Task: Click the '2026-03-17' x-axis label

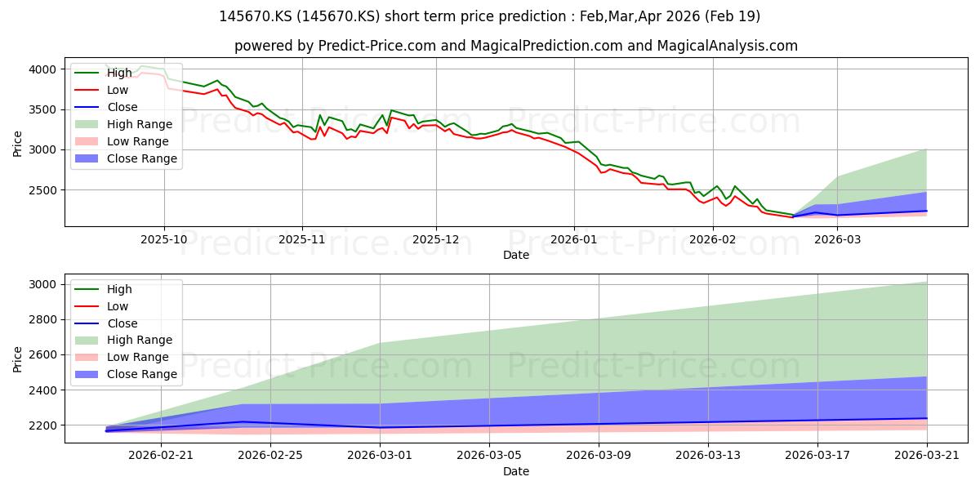Action: pyautogui.click(x=817, y=457)
